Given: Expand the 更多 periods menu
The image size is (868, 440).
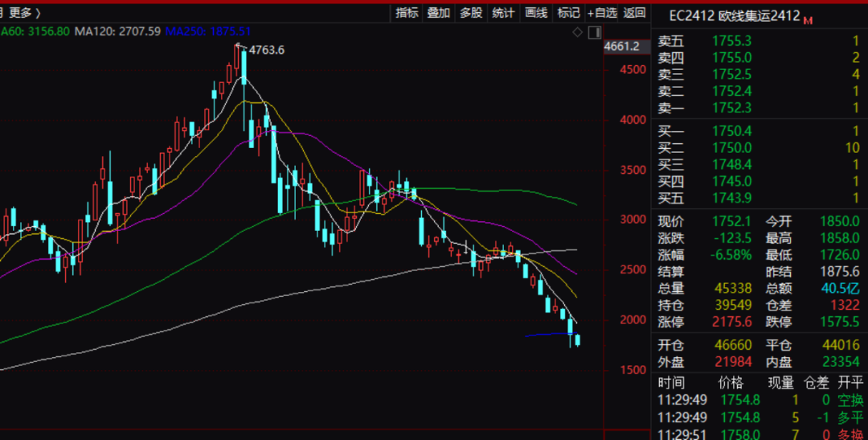Looking at the screenshot, I should 25,13.
